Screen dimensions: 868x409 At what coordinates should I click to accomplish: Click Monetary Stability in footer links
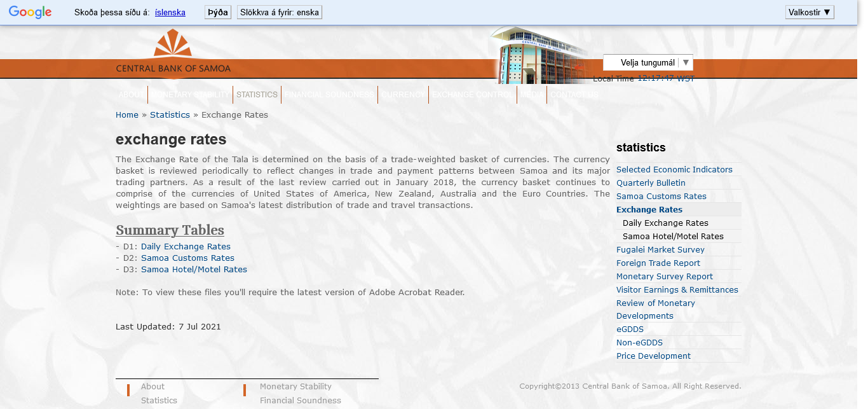point(295,387)
